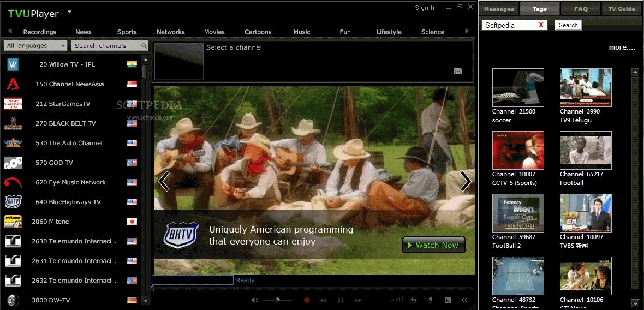Click channel list scroll-down arrow
The height and width of the screenshot is (310, 644).
pos(145,301)
